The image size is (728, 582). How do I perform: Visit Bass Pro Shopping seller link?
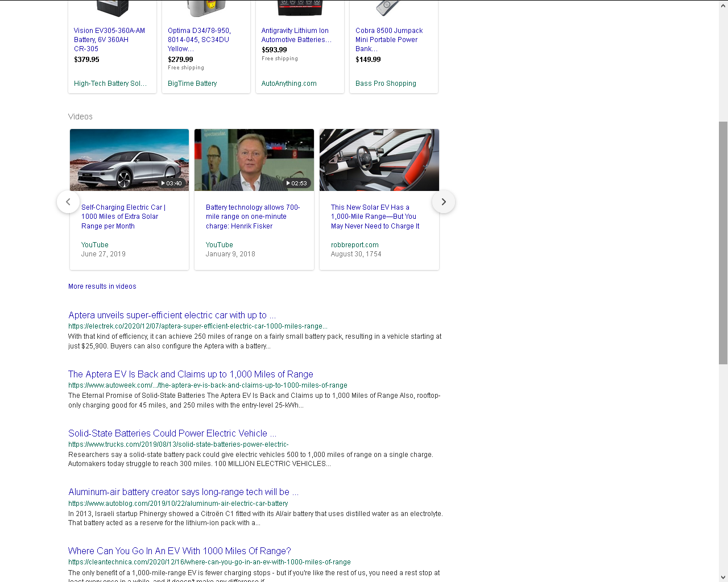[386, 84]
